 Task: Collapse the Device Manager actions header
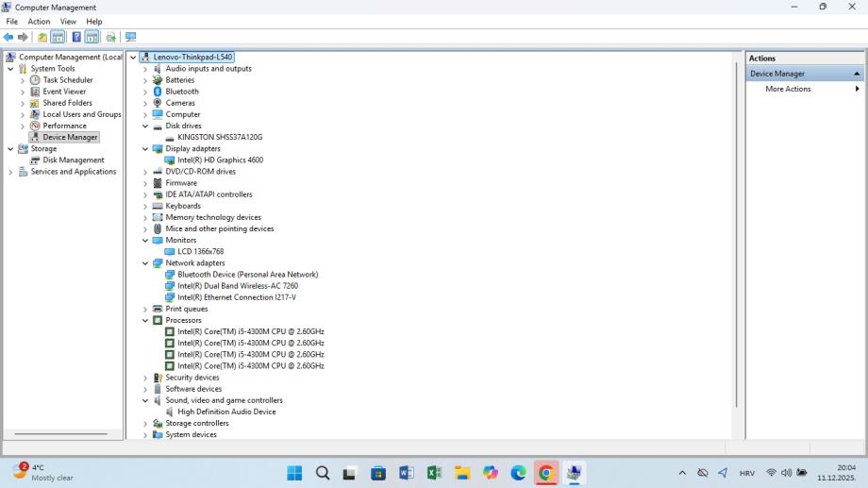click(x=857, y=74)
